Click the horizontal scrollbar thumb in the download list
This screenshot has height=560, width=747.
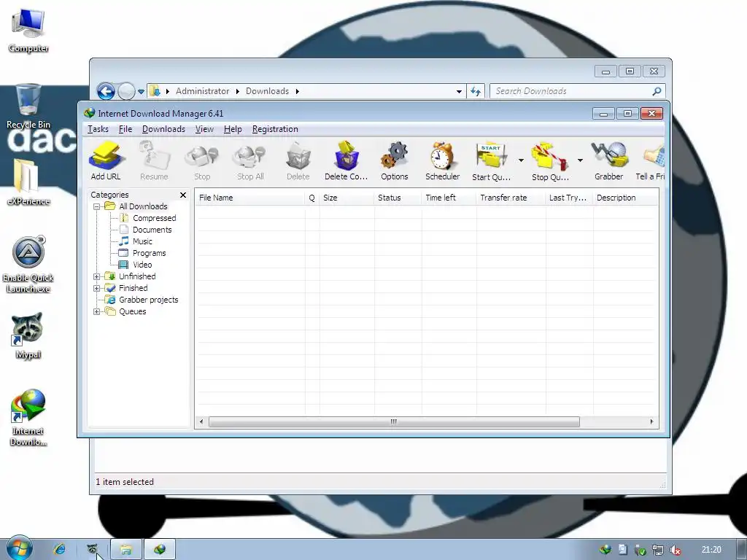(394, 422)
